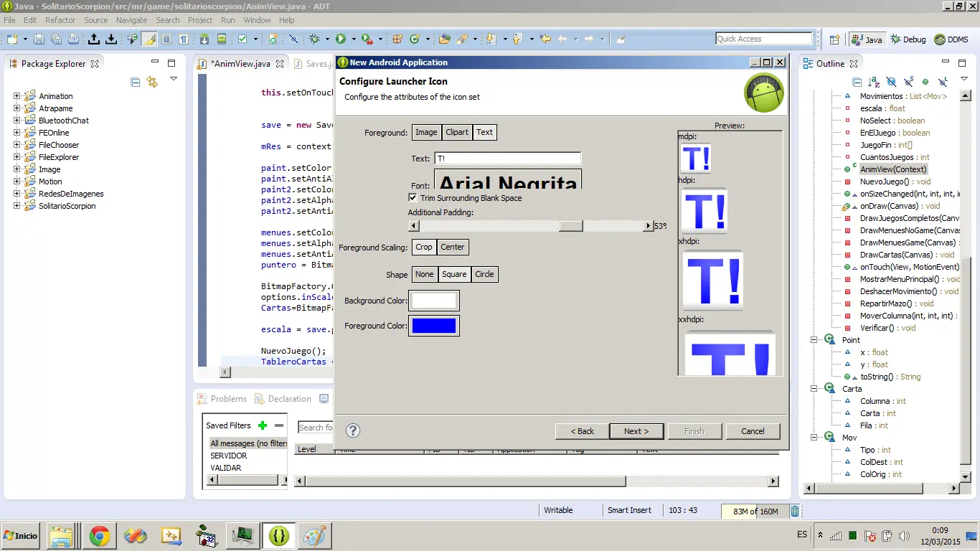The height and width of the screenshot is (551, 980).
Task: Switch to the DDMS perspective
Action: 951,39
